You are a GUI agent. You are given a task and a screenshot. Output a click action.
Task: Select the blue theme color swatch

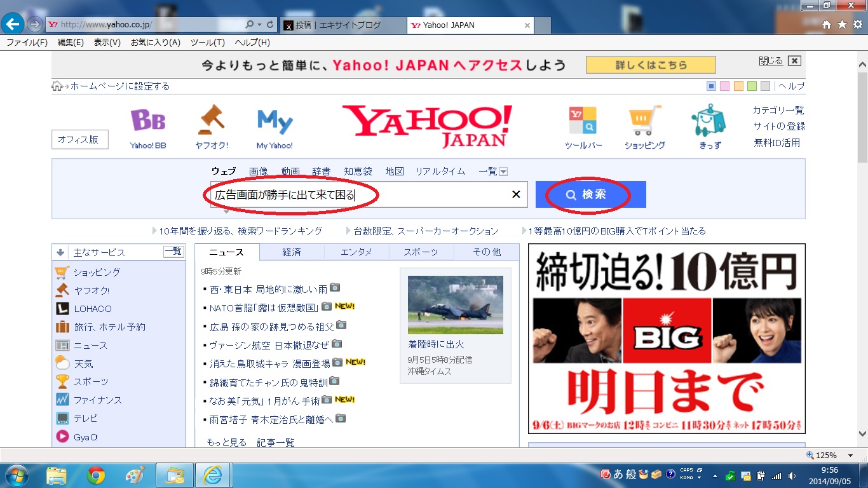[x=712, y=86]
